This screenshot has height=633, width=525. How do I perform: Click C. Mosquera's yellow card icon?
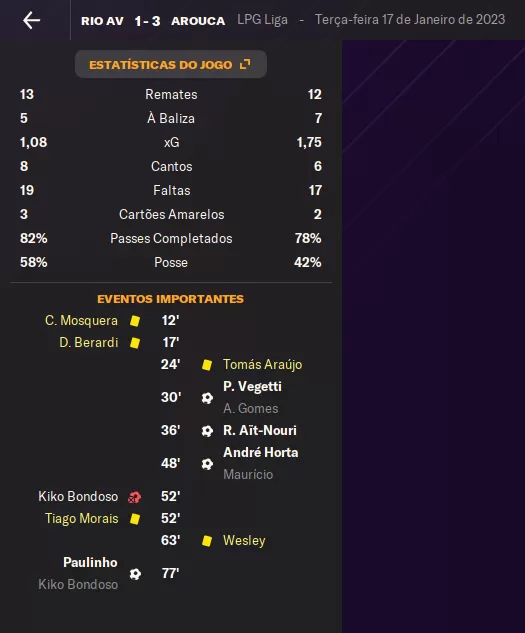tap(135, 321)
